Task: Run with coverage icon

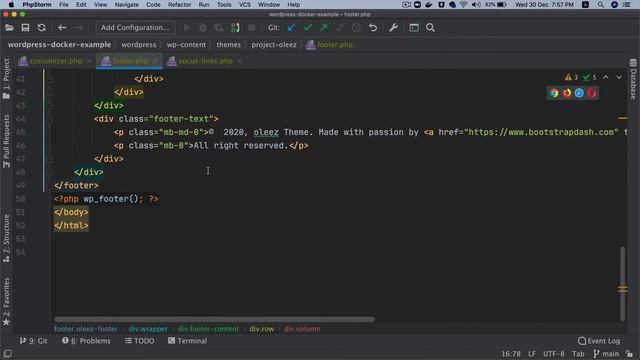Action: [219, 28]
